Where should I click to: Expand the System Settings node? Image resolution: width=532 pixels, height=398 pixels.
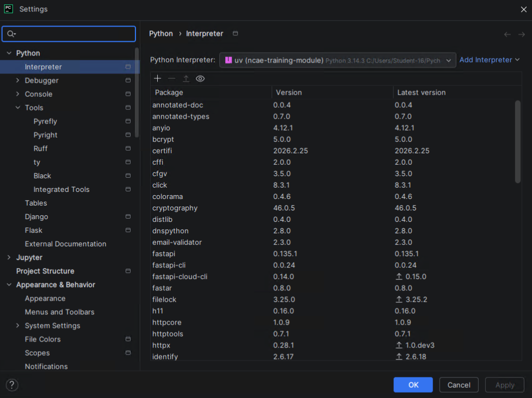tap(17, 326)
